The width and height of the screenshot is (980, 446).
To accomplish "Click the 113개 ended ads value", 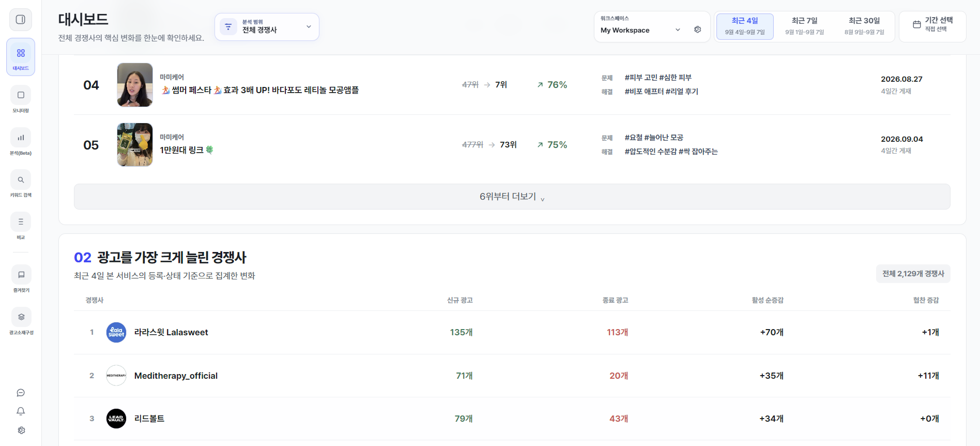I will [617, 332].
